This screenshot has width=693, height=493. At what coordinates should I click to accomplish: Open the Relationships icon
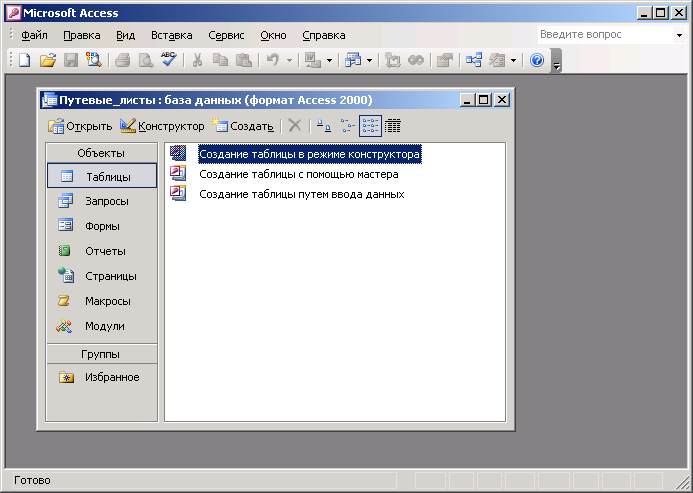coord(473,60)
